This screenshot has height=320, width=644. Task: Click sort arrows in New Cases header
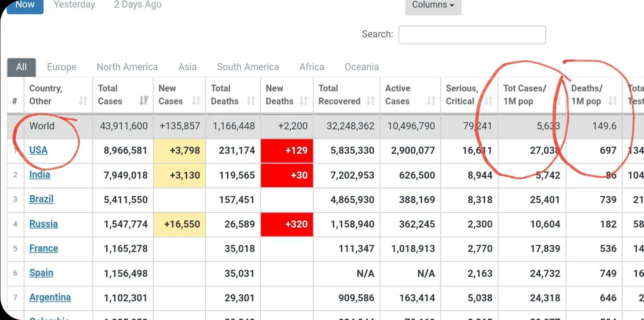pos(196,101)
